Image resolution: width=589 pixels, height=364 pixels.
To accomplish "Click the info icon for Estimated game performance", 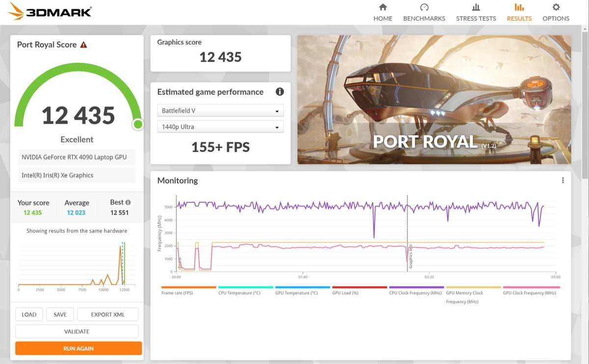I will (x=280, y=92).
